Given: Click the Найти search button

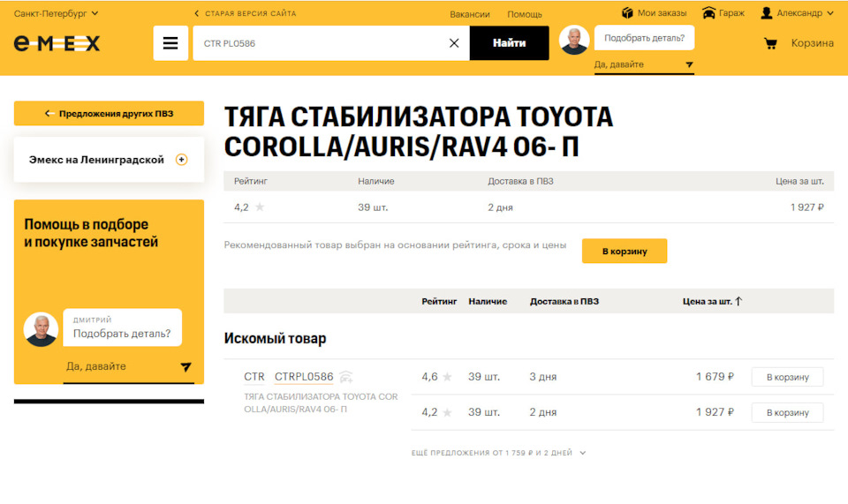Looking at the screenshot, I should [x=509, y=43].
